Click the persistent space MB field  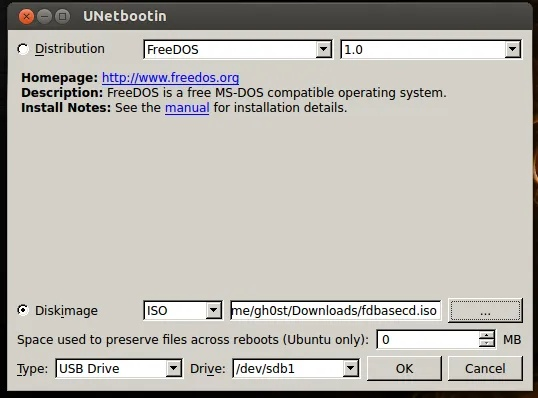tap(428, 340)
